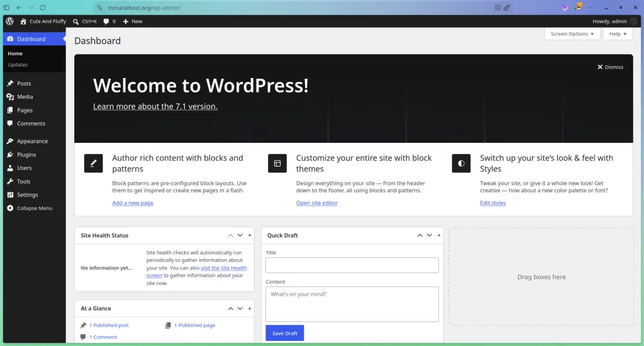644x346 pixels.
Task: Focus the Quick Draft Title field
Action: point(352,265)
